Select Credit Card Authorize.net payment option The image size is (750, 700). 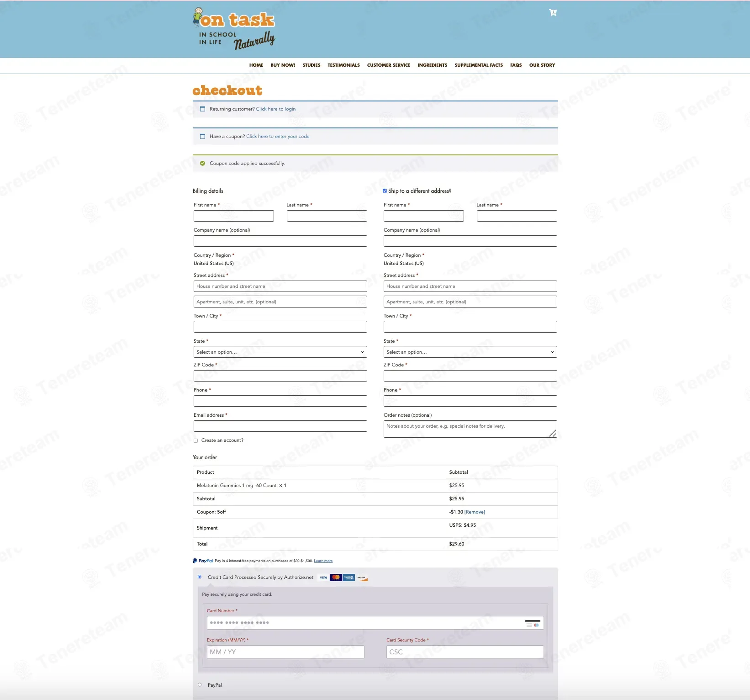[200, 577]
